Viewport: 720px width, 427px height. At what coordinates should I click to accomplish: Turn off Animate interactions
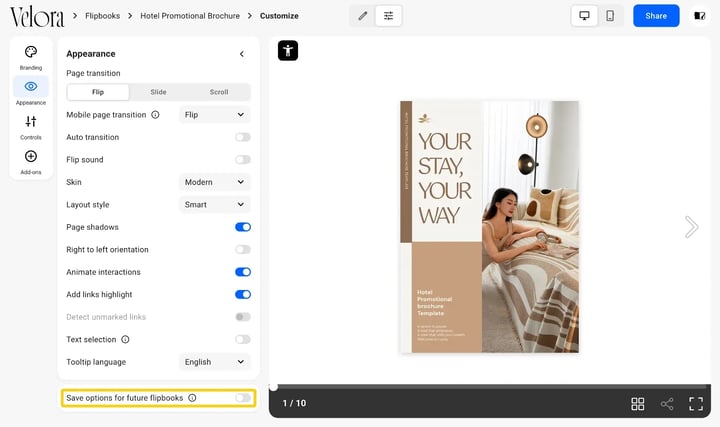click(243, 272)
